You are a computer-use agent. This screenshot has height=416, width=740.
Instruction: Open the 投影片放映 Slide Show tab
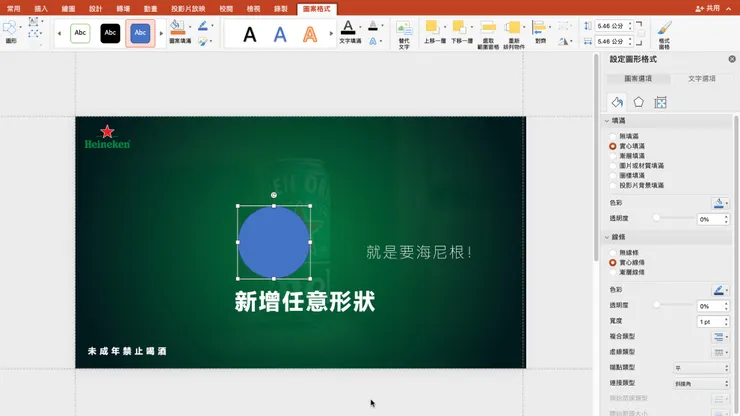188,8
